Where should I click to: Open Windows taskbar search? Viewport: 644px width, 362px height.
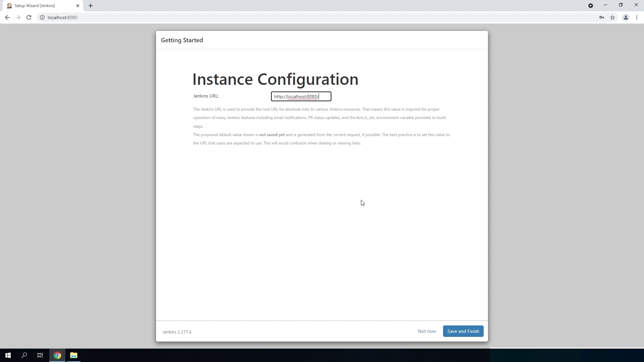[x=24, y=355]
